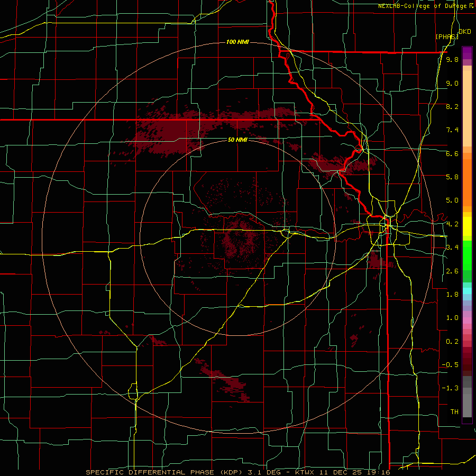Click the 6.6 value on the scale
The height and width of the screenshot is (476, 476).
pos(452,153)
